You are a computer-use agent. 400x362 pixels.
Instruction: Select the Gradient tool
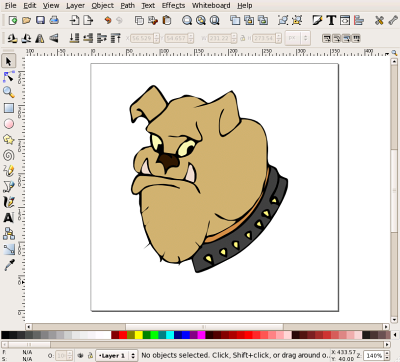pyautogui.click(x=9, y=249)
